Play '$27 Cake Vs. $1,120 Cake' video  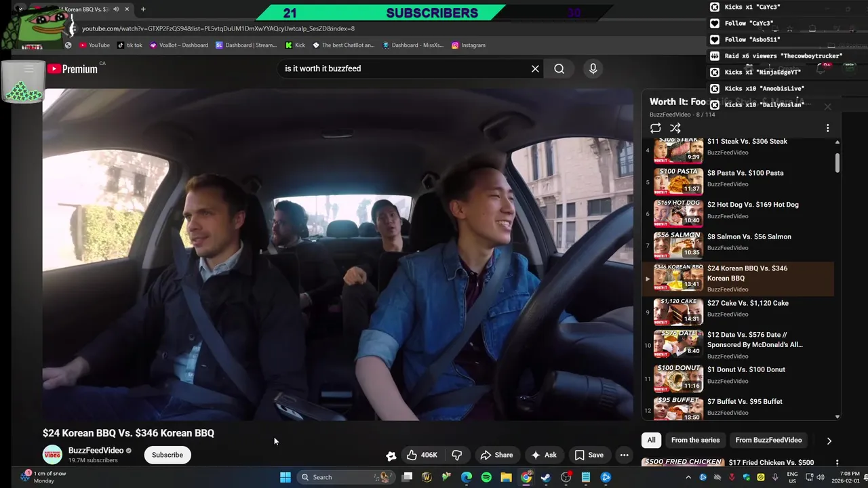pos(738,311)
